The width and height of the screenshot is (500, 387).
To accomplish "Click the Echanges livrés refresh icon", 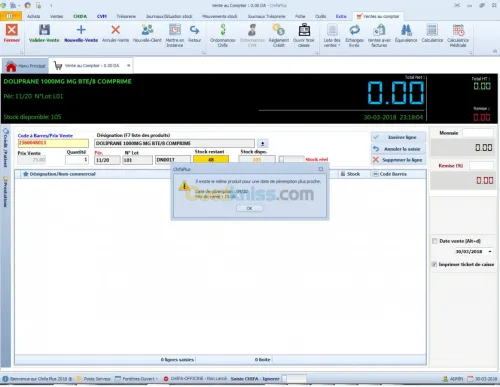I will (354, 30).
